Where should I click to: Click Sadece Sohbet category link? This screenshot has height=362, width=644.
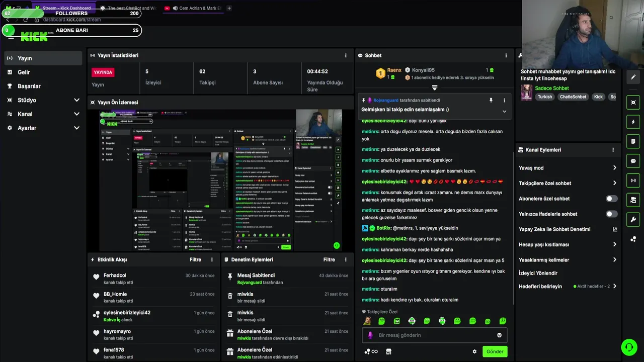(552, 88)
